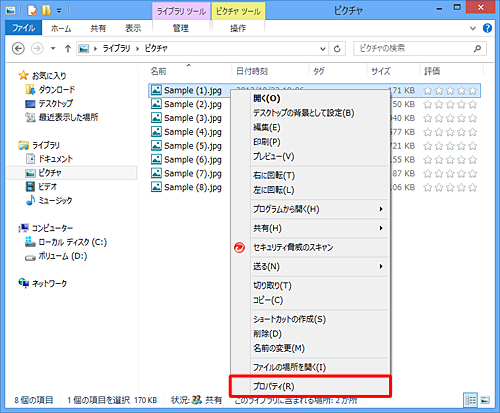Switch to the 表示 ribbon tab
This screenshot has width=500, height=413.
click(133, 28)
